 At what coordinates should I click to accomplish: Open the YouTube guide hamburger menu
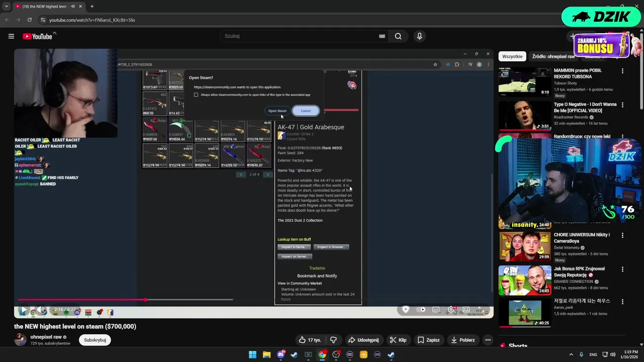point(11,36)
